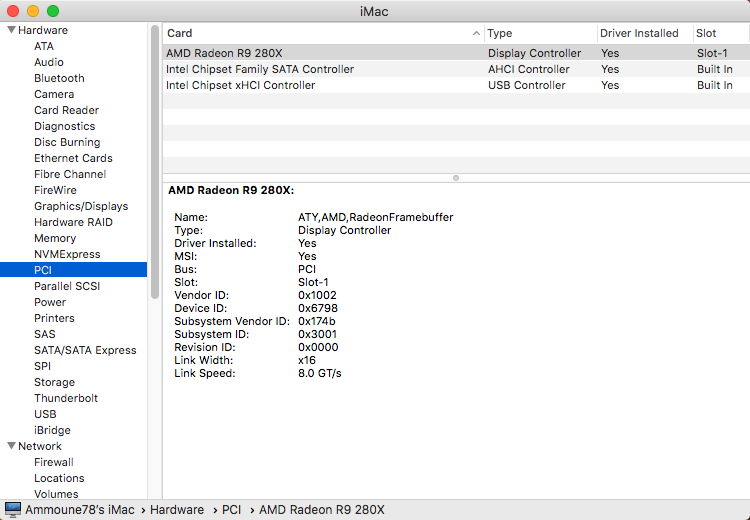Select Memory in the sidebar

(x=55, y=238)
